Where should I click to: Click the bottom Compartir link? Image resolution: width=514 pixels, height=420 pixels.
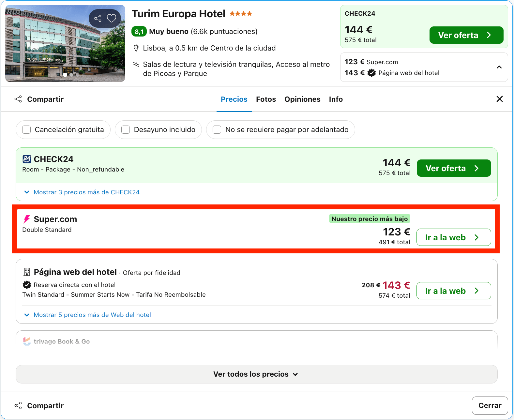pyautogui.click(x=45, y=406)
